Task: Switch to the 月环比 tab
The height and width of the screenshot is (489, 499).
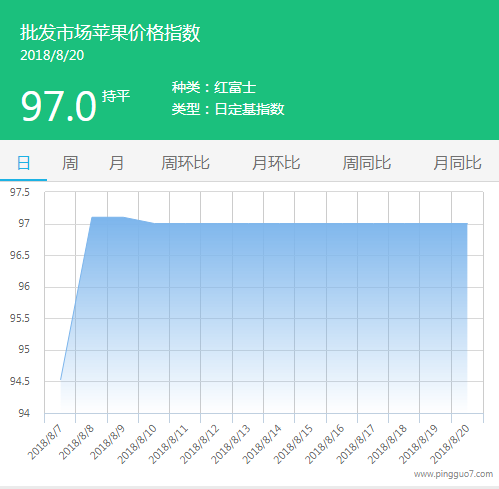Action: click(276, 163)
